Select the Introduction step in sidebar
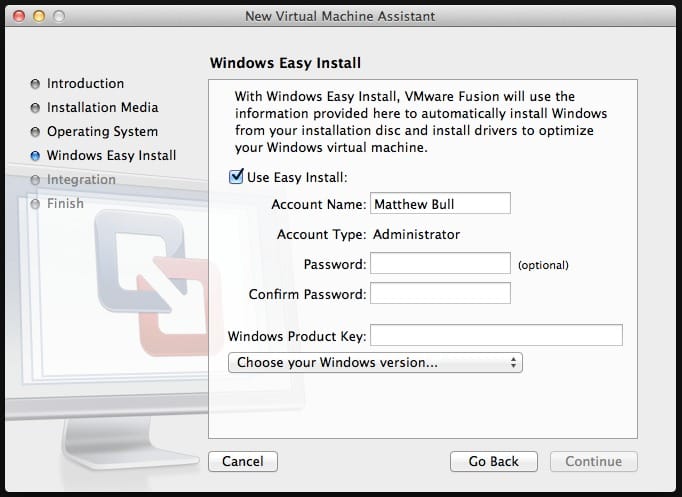The height and width of the screenshot is (497, 682). 77,83
